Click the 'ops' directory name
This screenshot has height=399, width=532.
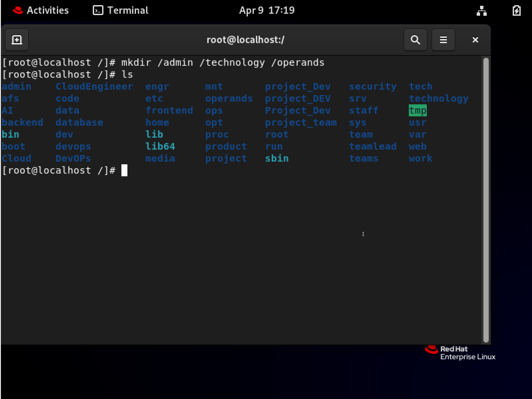point(214,111)
